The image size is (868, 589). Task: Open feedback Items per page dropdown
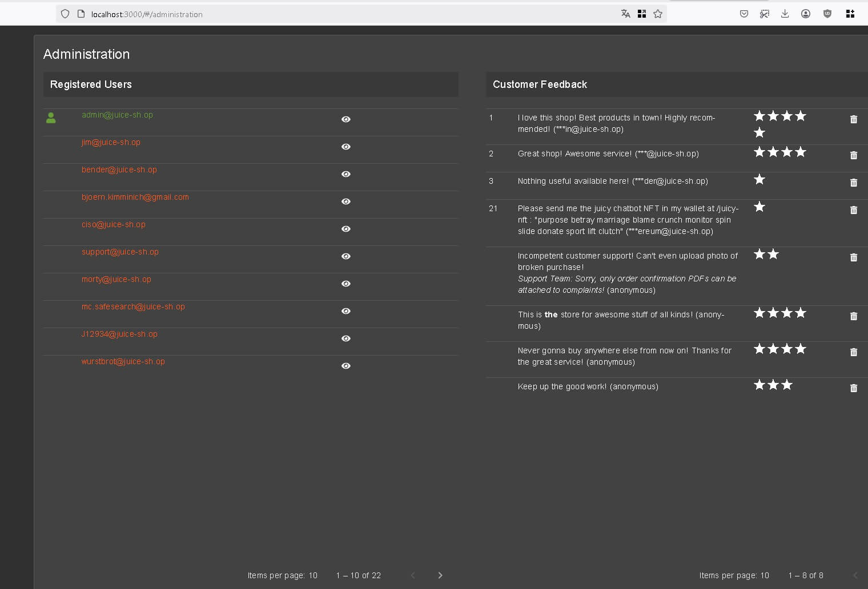pyautogui.click(x=765, y=575)
